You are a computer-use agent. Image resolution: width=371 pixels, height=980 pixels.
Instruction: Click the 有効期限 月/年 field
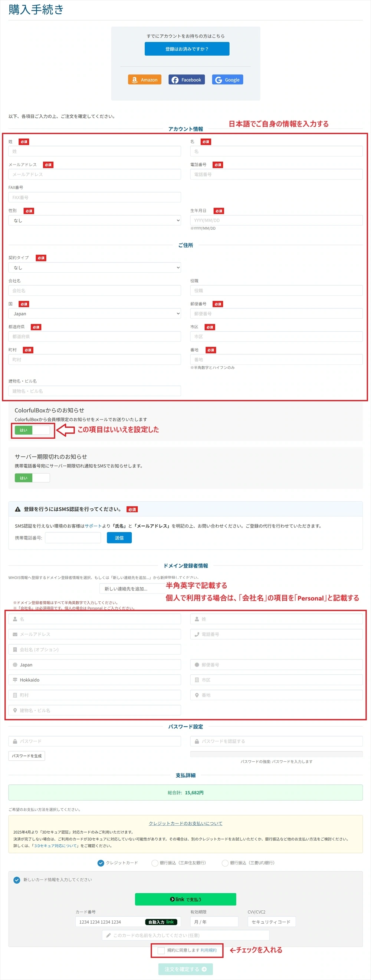214,922
